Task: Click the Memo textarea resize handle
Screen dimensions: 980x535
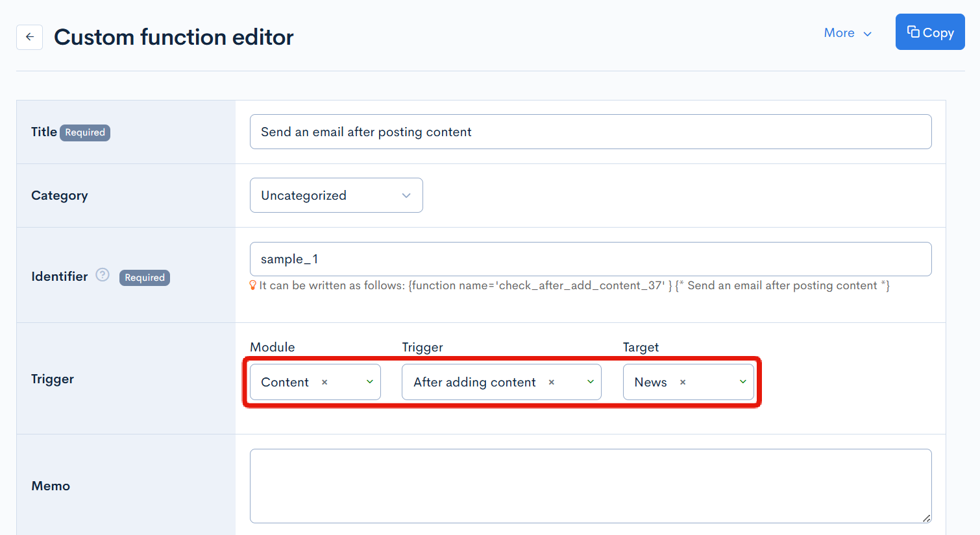Action: click(x=926, y=517)
